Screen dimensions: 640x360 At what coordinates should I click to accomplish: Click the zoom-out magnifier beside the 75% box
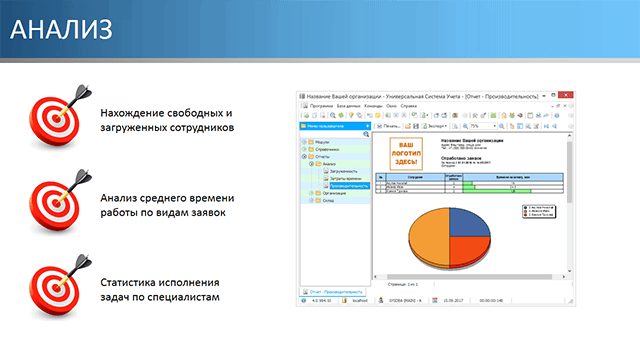tap(465, 126)
